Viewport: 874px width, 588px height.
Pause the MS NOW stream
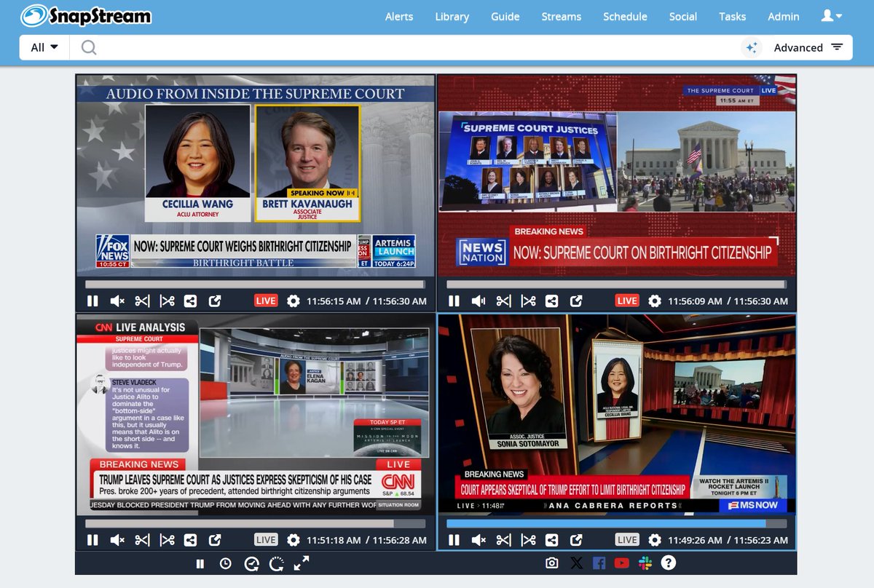click(454, 540)
